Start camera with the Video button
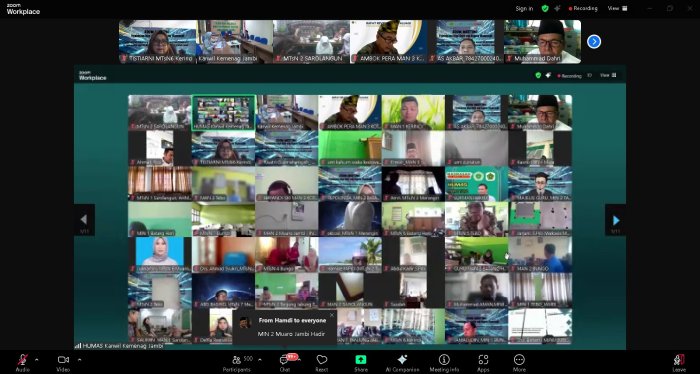The height and width of the screenshot is (374, 700). pos(63,362)
